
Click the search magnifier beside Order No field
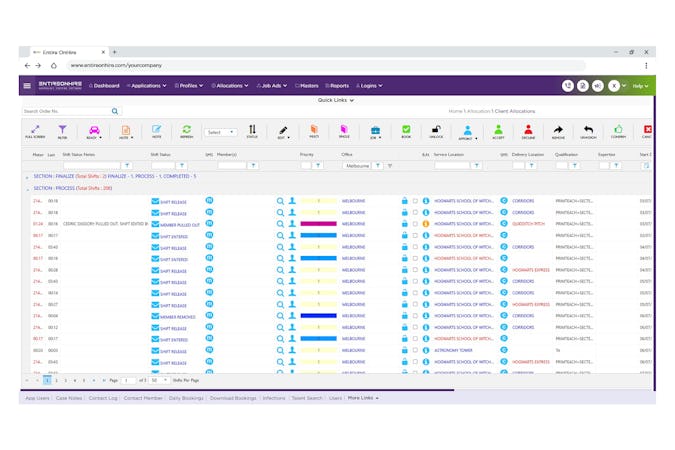tap(115, 111)
